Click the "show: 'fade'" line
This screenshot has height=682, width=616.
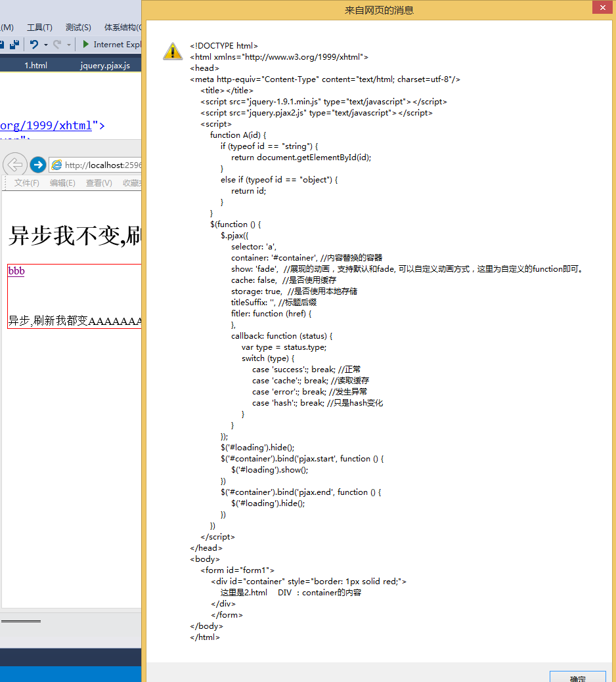pyautogui.click(x=407, y=269)
